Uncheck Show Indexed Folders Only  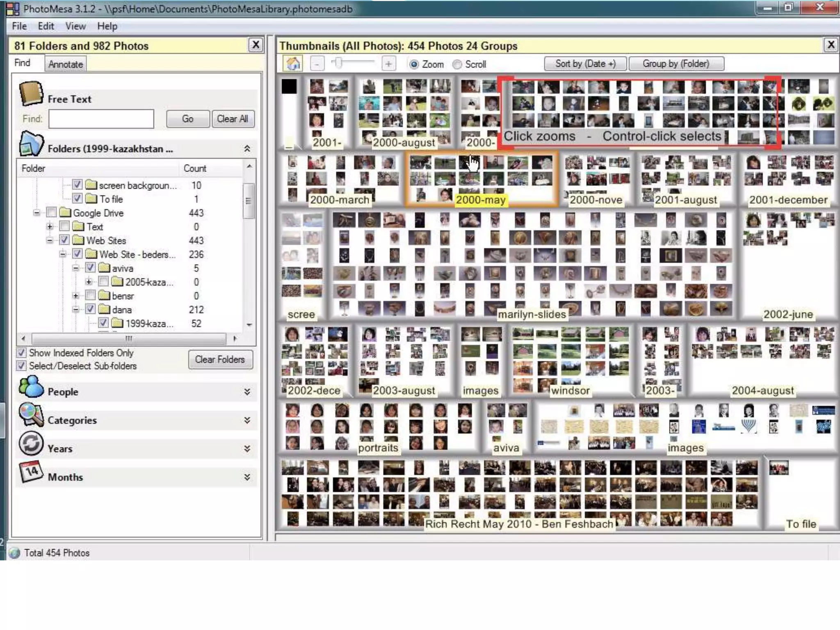[21, 353]
